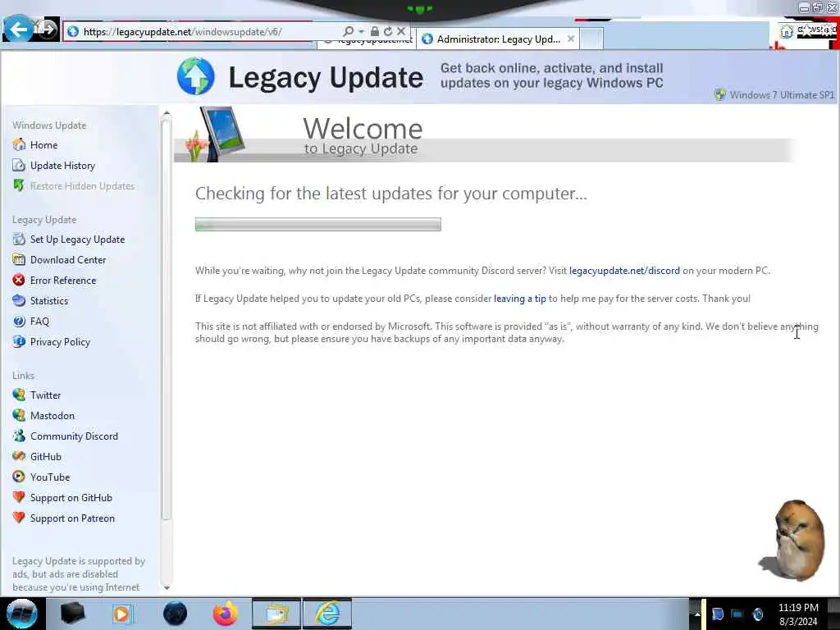This screenshot has height=630, width=840.
Task: Click the Restore Hidden Updates icon
Action: [19, 185]
